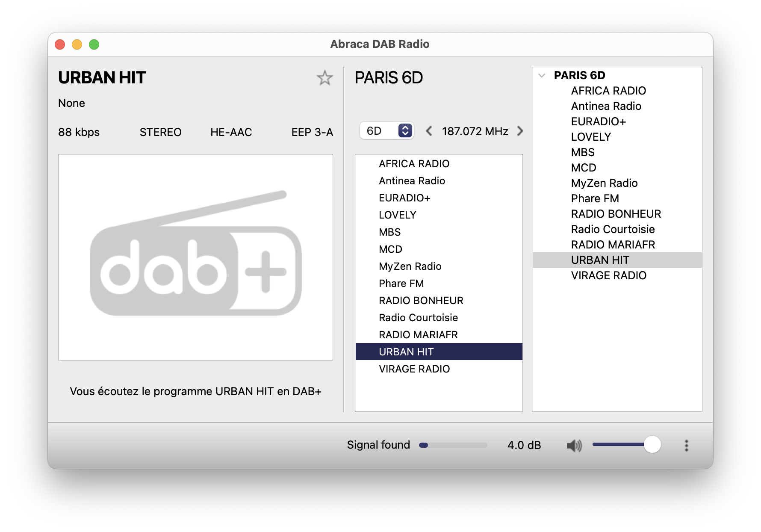Select RADIO BONHEUR in the service list
The height and width of the screenshot is (532, 761).
pos(439,301)
